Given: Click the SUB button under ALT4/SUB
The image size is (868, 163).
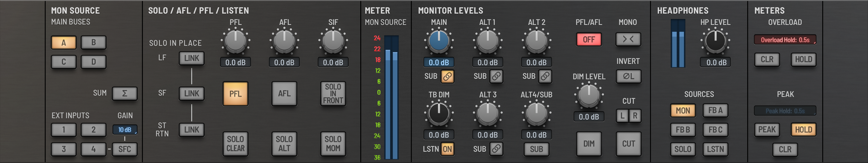Looking at the screenshot, I should point(536,149).
